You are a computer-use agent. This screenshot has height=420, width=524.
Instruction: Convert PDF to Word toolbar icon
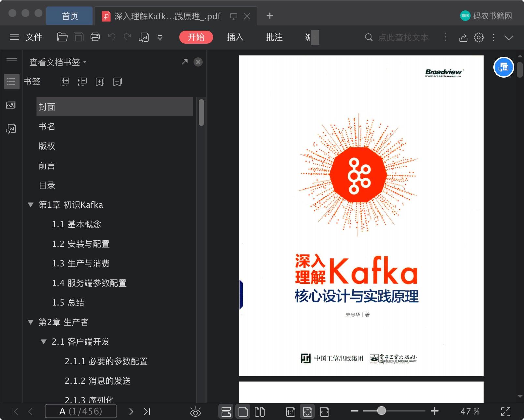coord(144,37)
